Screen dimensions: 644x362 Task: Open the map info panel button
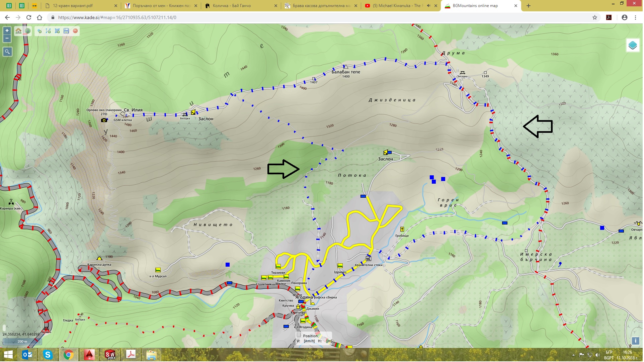(x=636, y=341)
